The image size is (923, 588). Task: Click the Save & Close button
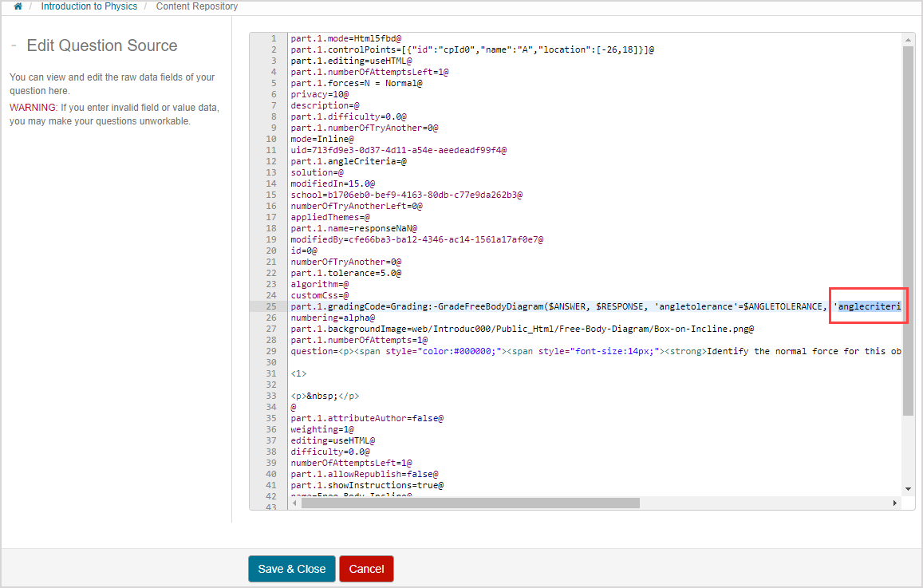pos(291,569)
